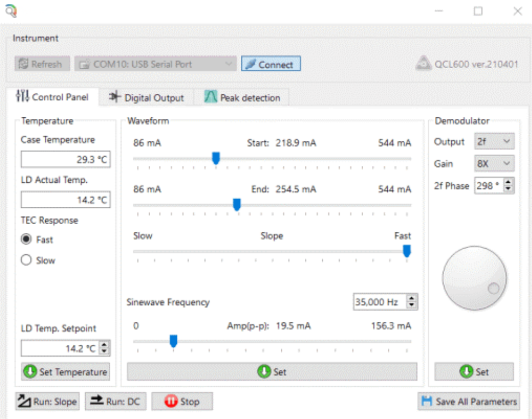Increase the 2f Phase value with up arrow
Image resolution: width=532 pixels, height=419 pixels.
[509, 183]
